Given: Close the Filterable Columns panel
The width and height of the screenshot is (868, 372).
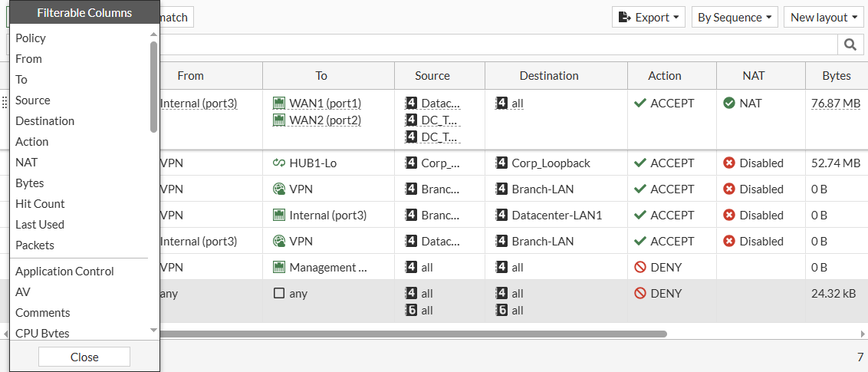Looking at the screenshot, I should 84,357.
